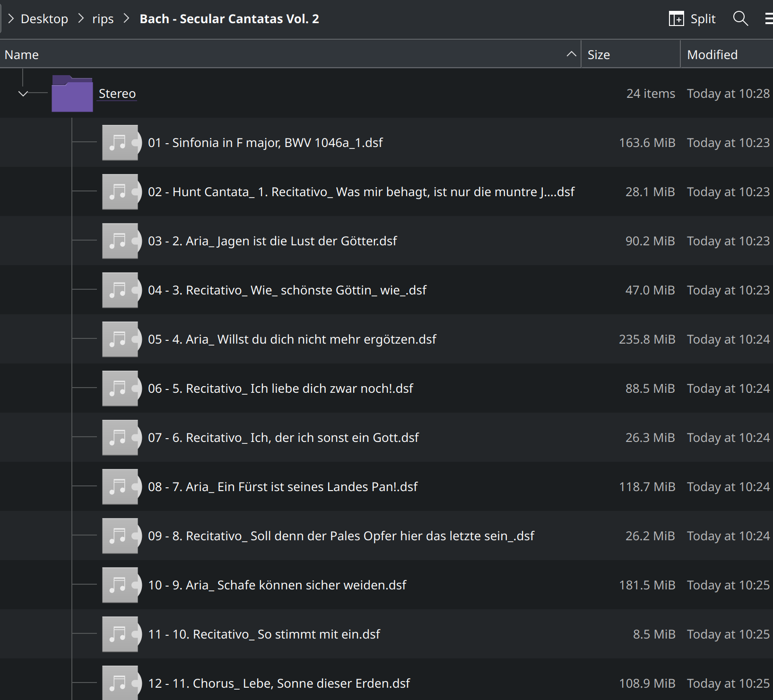
Task: Click the audio icon beside 03 Aria Jagen
Action: (121, 241)
